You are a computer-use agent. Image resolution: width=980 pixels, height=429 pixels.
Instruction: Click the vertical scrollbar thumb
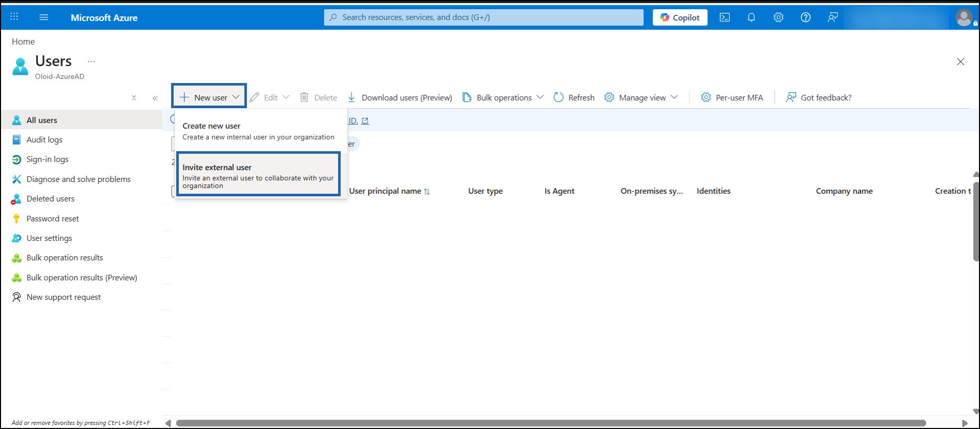coord(976,221)
